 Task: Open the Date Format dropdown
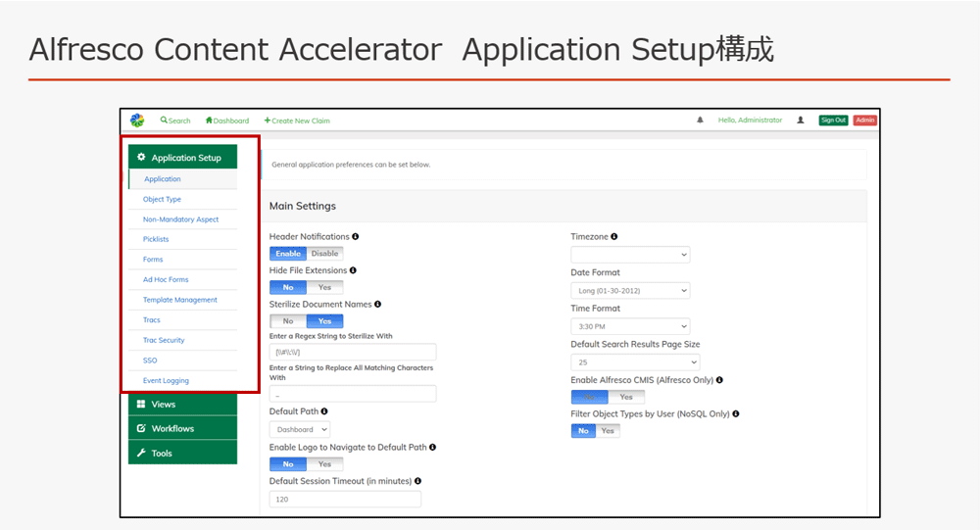[x=630, y=291]
